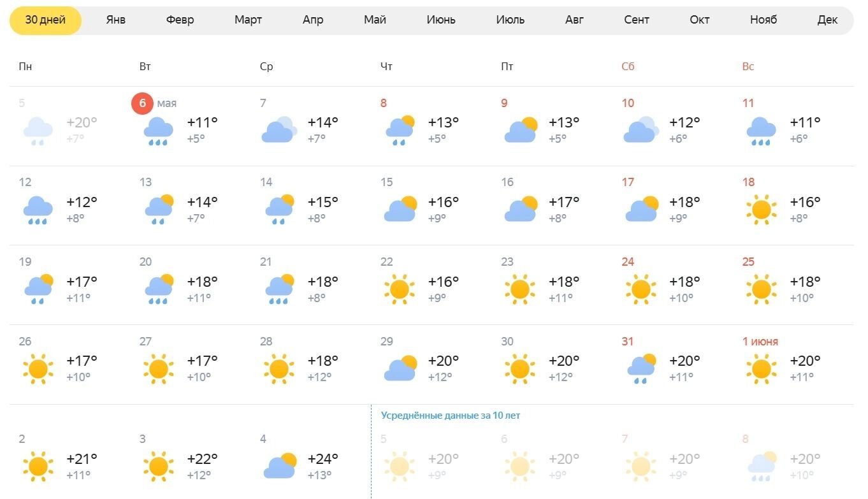Click the highlighted date 6 мая
Screen dimensions: 868x499
click(x=143, y=103)
